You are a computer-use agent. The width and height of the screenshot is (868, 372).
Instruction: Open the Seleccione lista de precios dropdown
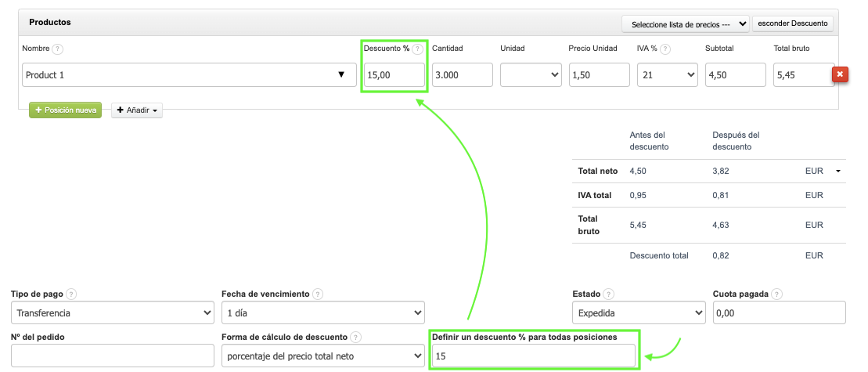[x=686, y=24]
